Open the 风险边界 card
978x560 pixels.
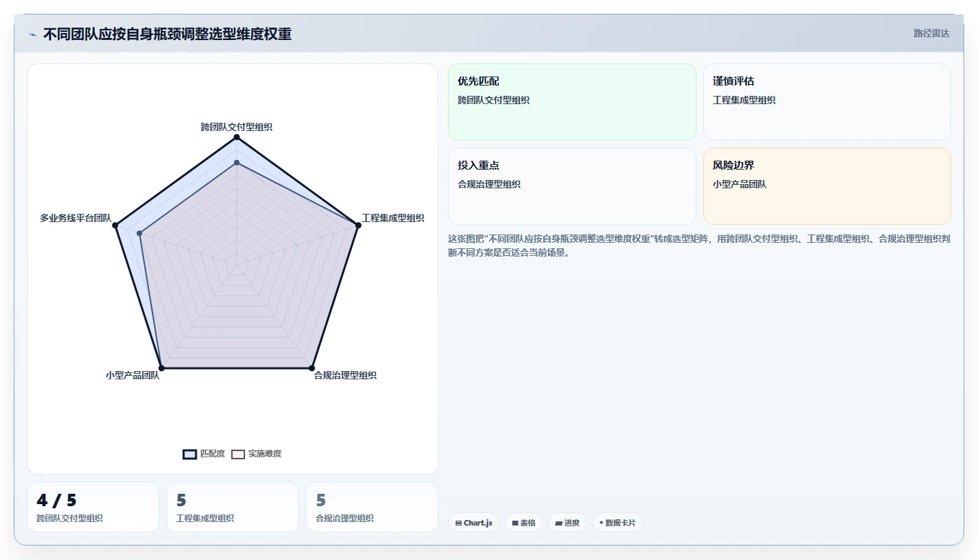tap(827, 186)
